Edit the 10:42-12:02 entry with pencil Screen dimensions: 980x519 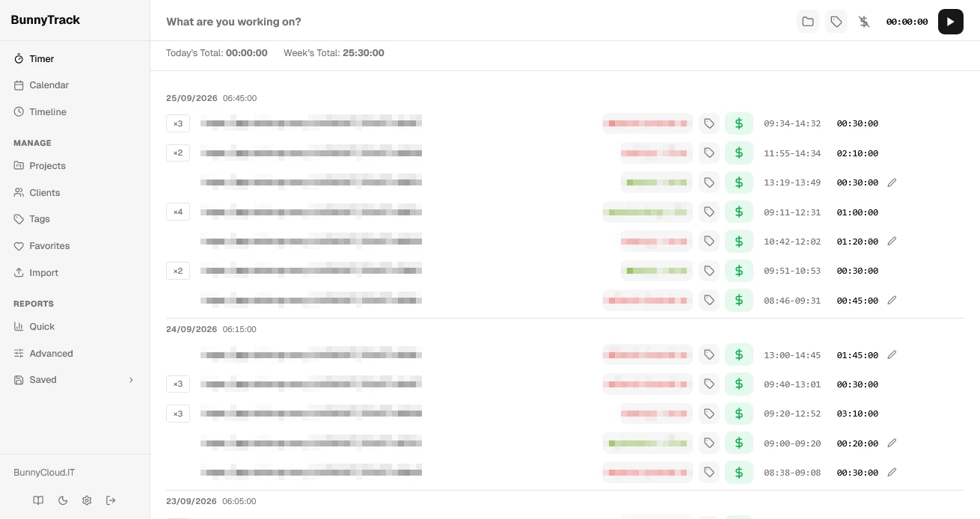coord(892,242)
